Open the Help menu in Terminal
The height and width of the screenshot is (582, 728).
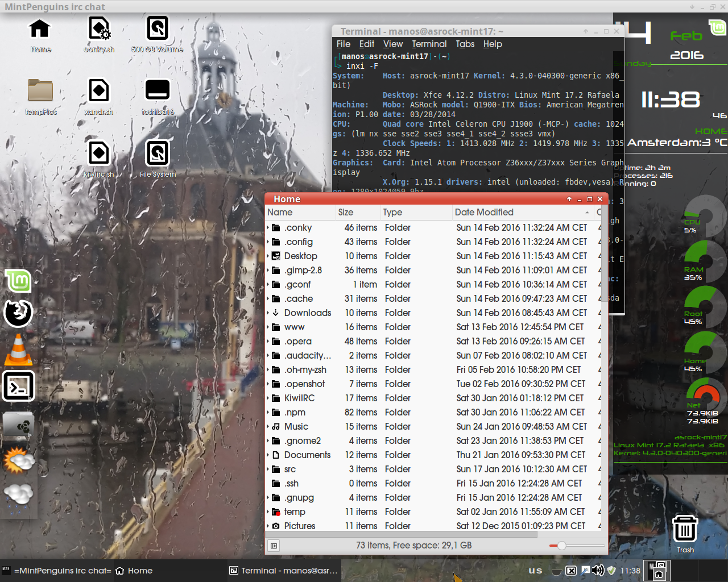tap(493, 44)
